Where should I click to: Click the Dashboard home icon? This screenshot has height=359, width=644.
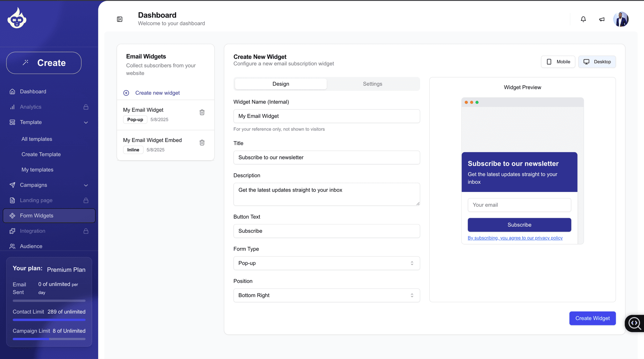[13, 92]
